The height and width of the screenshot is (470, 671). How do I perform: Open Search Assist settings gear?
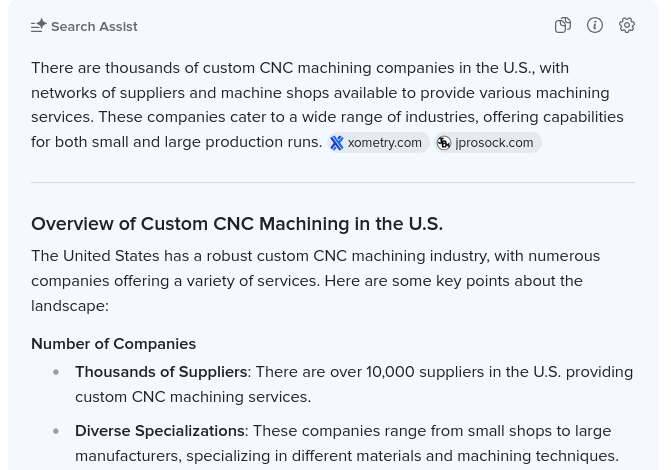click(x=627, y=26)
